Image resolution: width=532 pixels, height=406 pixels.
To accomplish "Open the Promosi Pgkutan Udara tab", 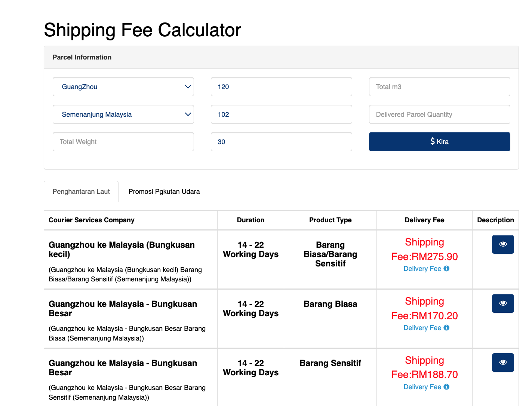I will (x=164, y=192).
